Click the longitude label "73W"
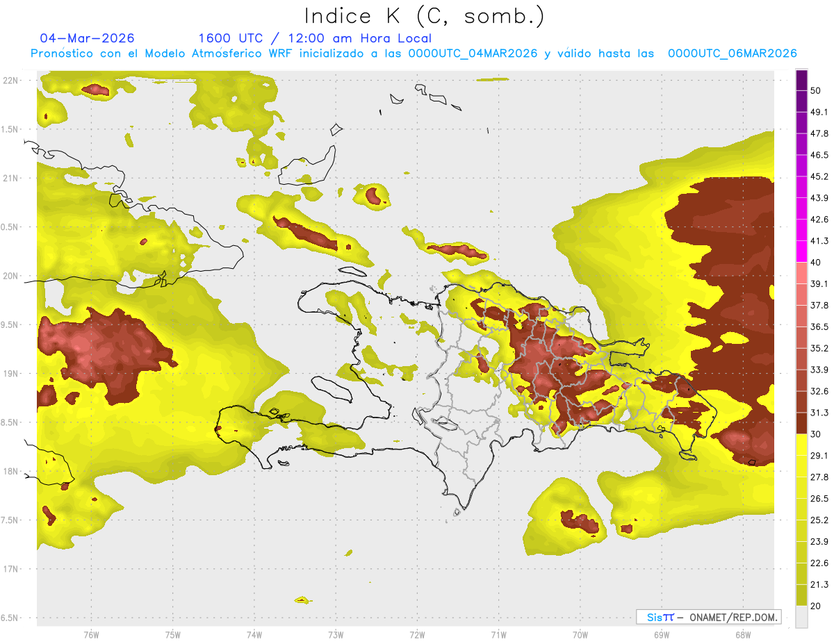 (x=336, y=634)
